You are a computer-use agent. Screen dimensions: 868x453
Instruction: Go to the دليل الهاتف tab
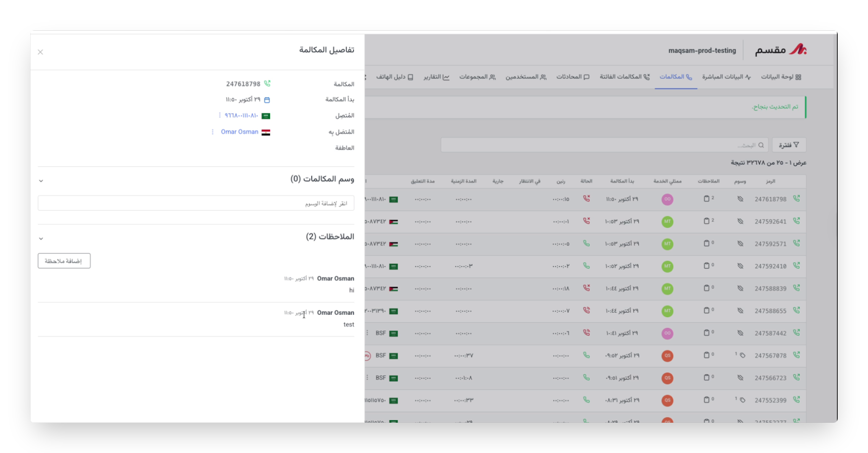[395, 77]
